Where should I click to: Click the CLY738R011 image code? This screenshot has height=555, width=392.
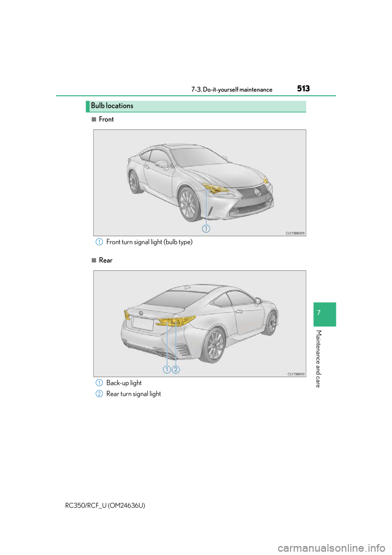(x=296, y=374)
